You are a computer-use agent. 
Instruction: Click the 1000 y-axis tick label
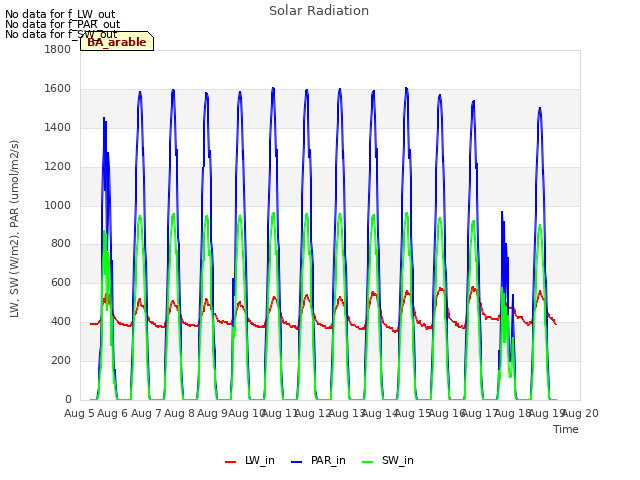[x=58, y=205]
